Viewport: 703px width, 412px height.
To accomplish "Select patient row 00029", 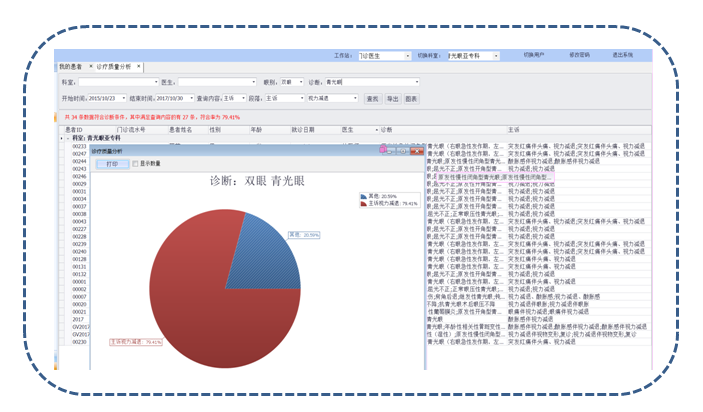I will pos(79,184).
